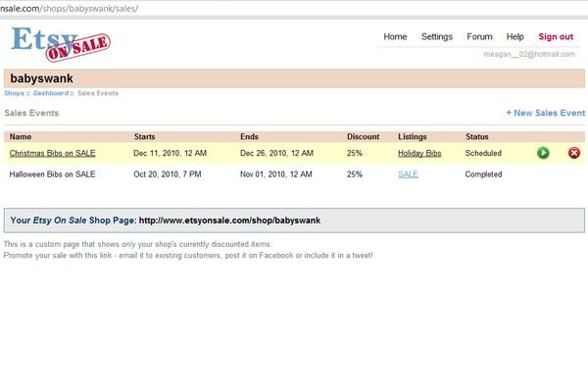Click the Completed status text
588x392 pixels.
coord(483,174)
